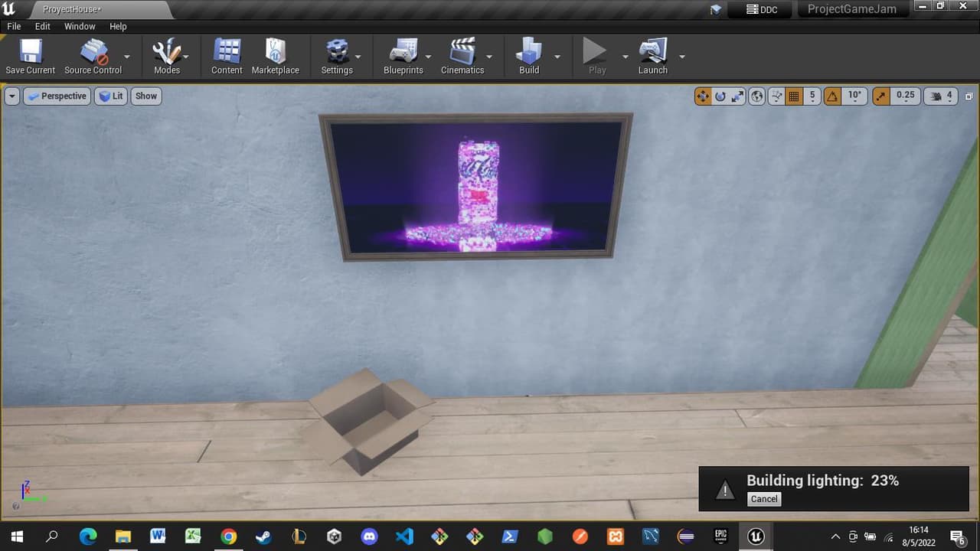980x551 pixels.
Task: Open the Unity Hub taskbar icon
Action: point(334,536)
